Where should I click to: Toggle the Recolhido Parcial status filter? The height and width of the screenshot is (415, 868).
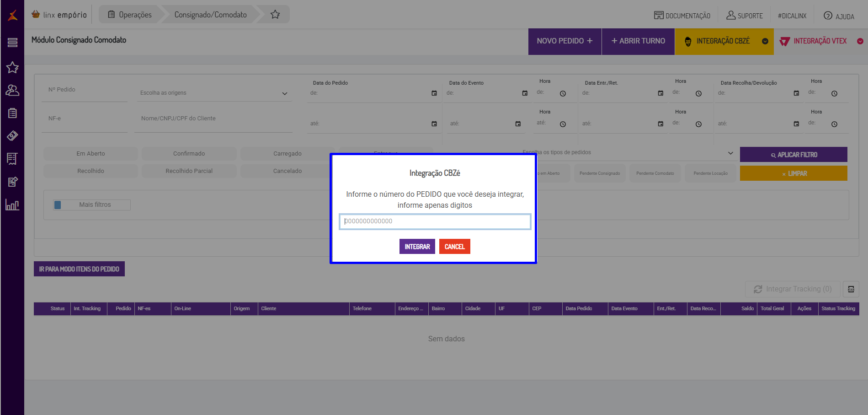coord(189,171)
